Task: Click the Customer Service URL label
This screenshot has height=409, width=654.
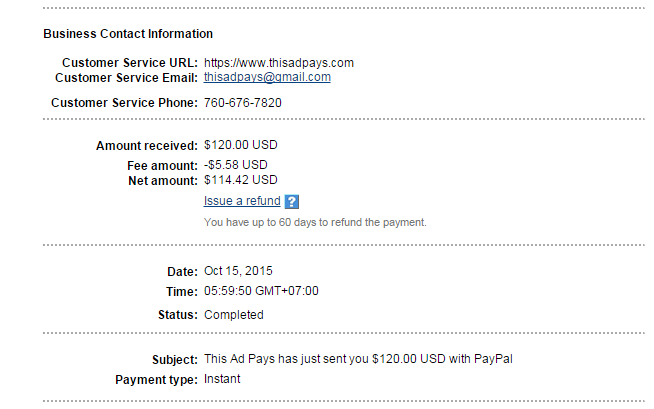Action: [x=129, y=63]
